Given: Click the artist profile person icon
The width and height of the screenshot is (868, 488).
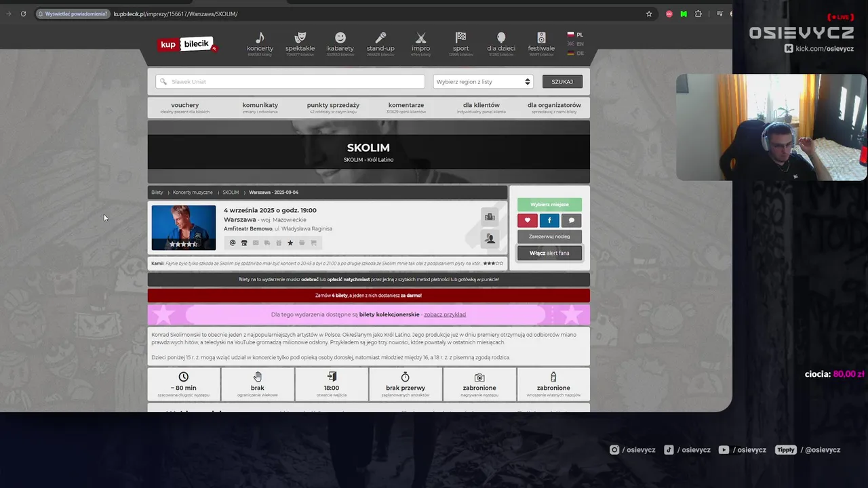Looking at the screenshot, I should [490, 239].
